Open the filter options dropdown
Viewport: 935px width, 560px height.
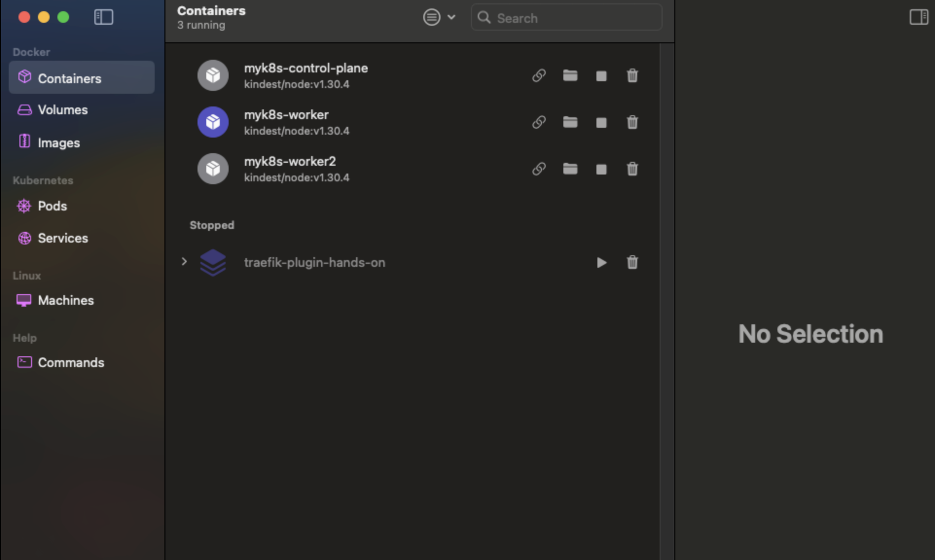(x=432, y=17)
